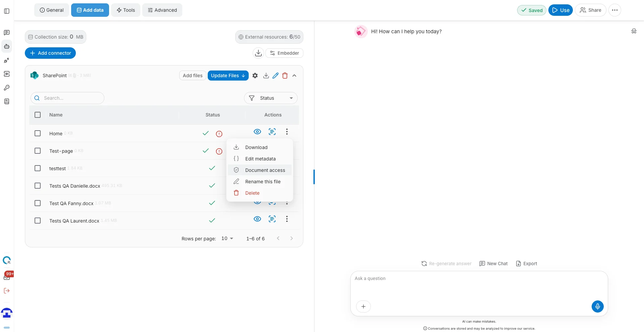Check the Tests QA Danielle.docx checkbox

pos(38,186)
